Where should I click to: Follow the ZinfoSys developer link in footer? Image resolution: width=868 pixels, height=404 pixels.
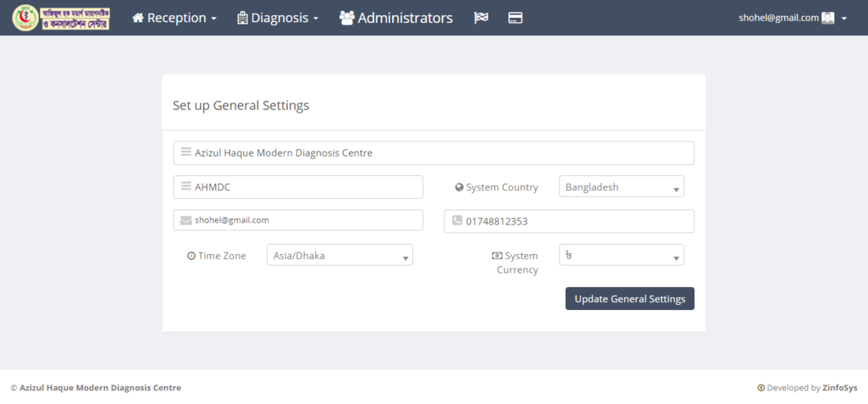click(839, 388)
